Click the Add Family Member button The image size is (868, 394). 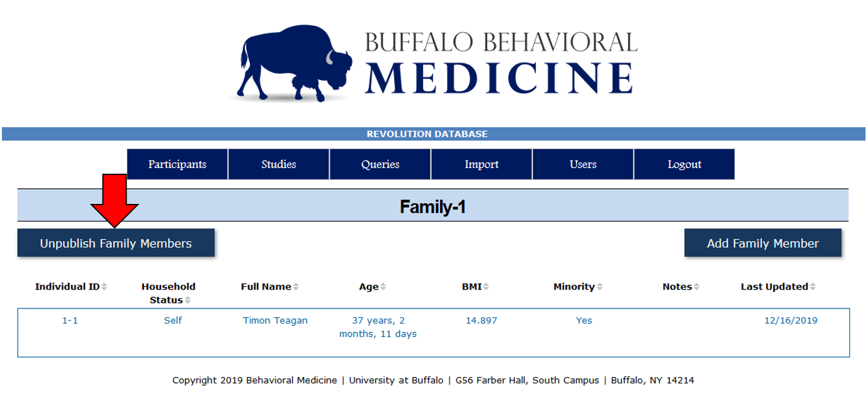[x=762, y=244]
